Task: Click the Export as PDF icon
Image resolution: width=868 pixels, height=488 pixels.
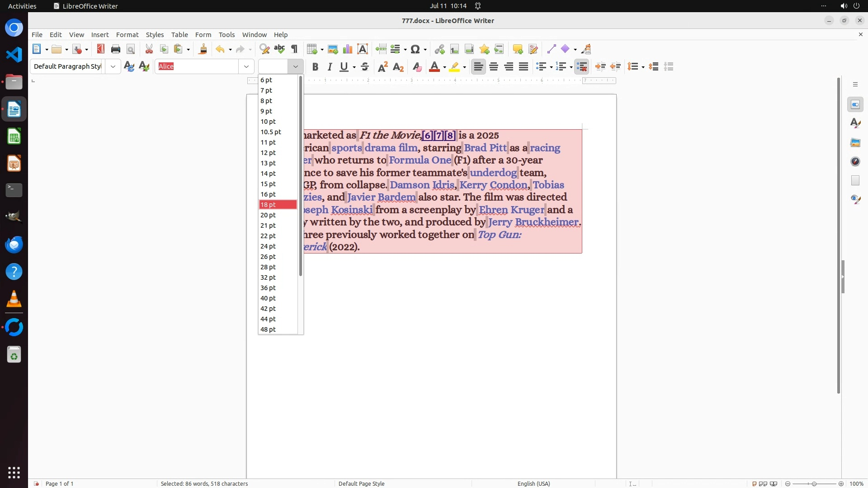Action: pos(100,49)
